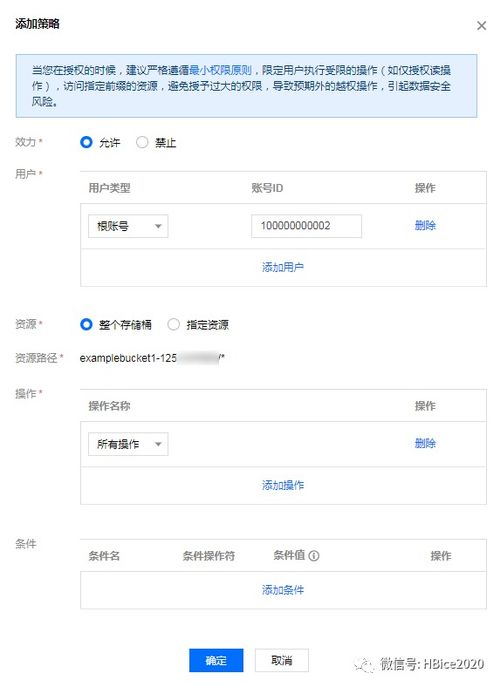Close the 添加策略 dialog with X

pyautogui.click(x=481, y=26)
